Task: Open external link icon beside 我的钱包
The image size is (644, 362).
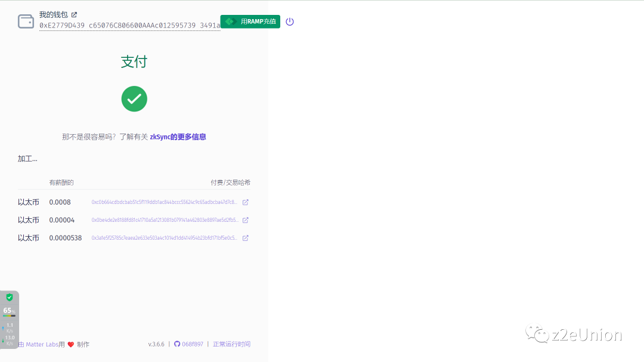Action: click(74, 14)
